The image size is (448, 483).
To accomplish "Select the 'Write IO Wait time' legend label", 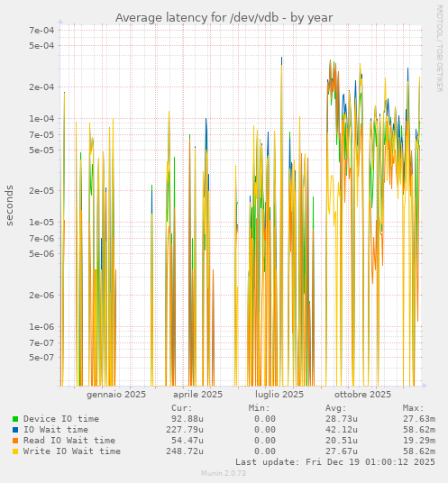I will pos(72,451).
